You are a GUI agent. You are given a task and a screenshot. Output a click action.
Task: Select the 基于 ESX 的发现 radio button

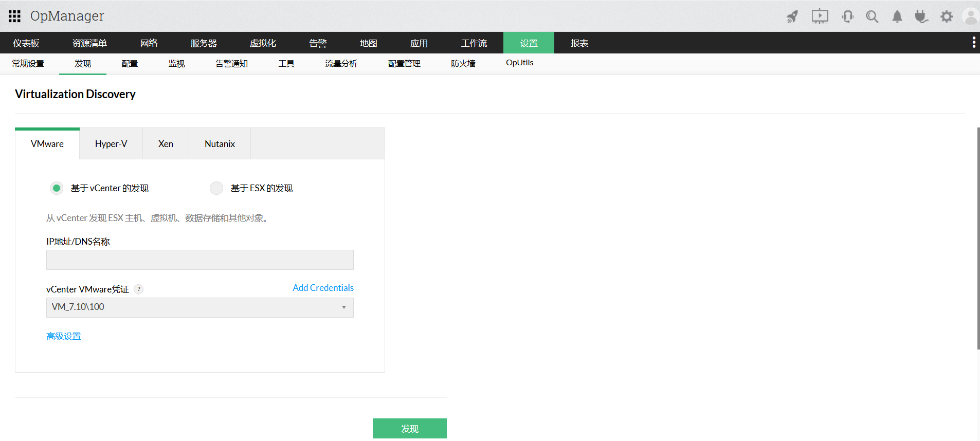point(216,188)
